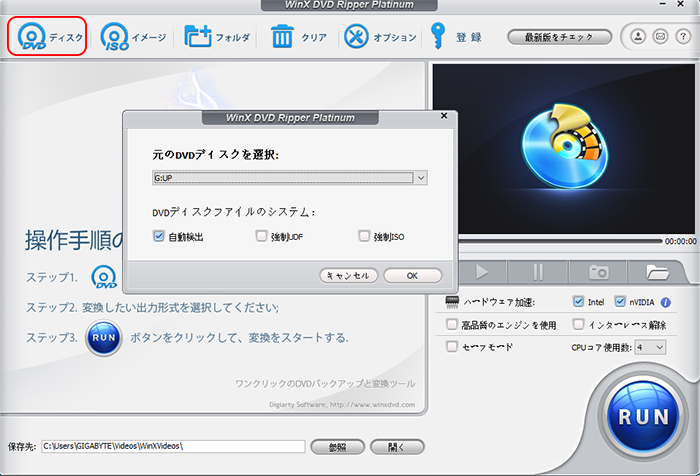Image resolution: width=700 pixels, height=476 pixels.
Task: Load a DVD folder (フォルダ)
Action: coord(217,37)
